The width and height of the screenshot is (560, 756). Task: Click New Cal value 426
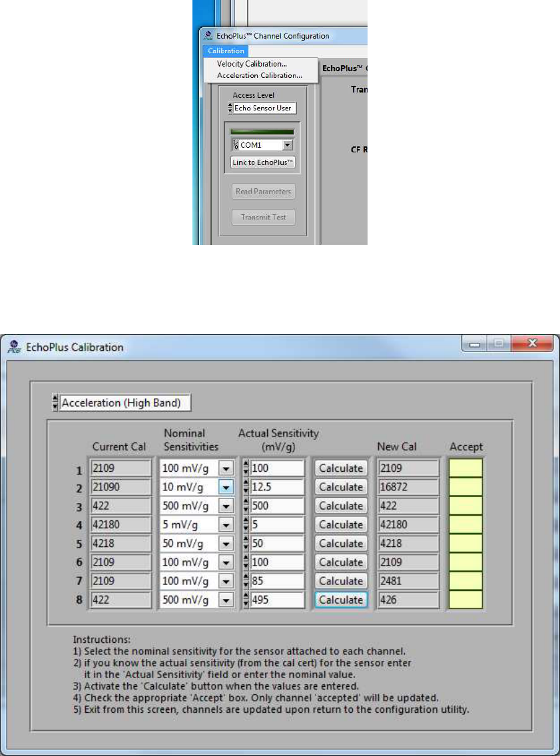click(409, 600)
